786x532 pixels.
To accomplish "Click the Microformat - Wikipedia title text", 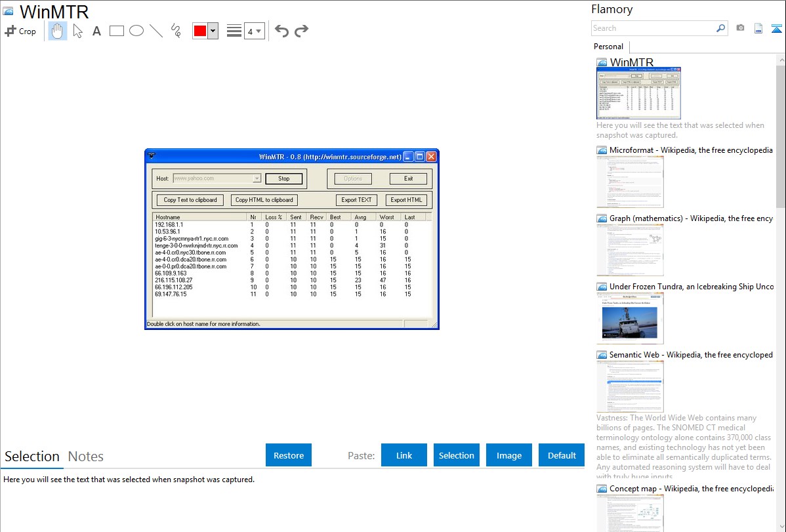I will point(691,150).
